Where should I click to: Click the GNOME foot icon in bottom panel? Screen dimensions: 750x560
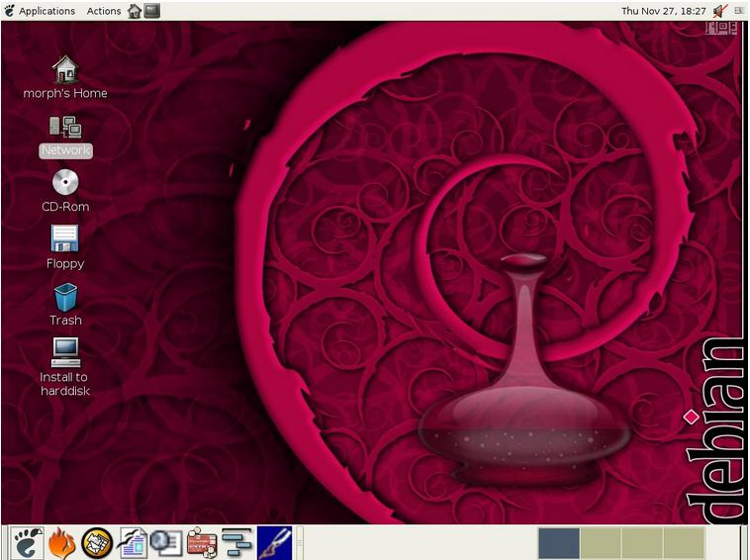coord(27,542)
